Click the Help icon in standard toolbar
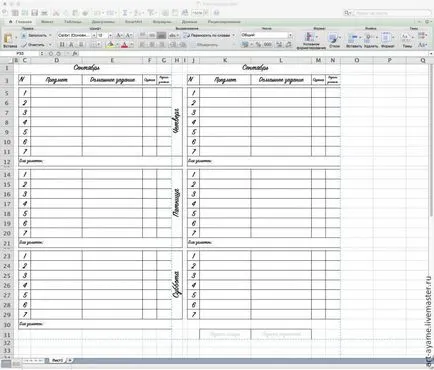This screenshot has width=434, height=370. point(216,13)
